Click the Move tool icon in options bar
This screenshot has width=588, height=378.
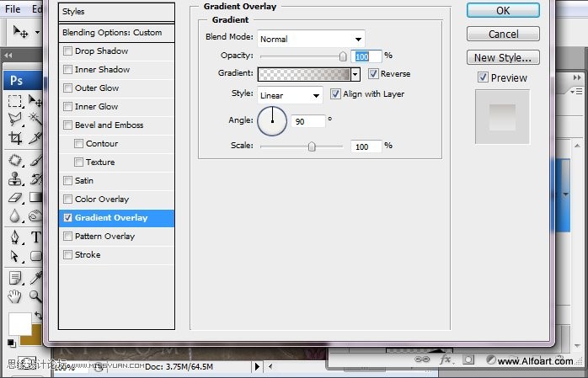(20, 32)
